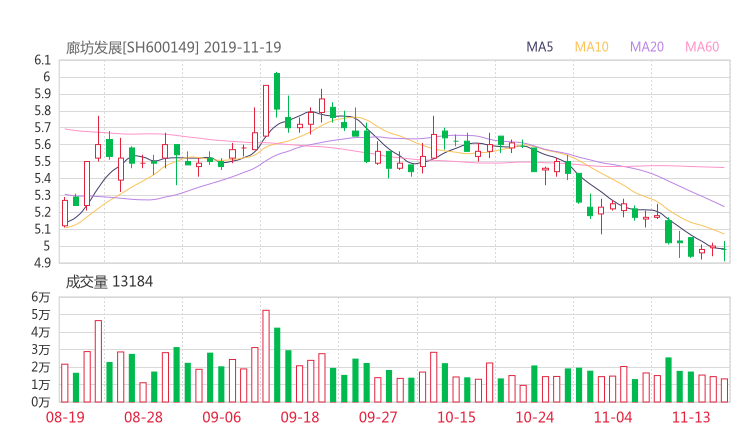
Task: Pick the 09-18 date label
Action: click(300, 417)
